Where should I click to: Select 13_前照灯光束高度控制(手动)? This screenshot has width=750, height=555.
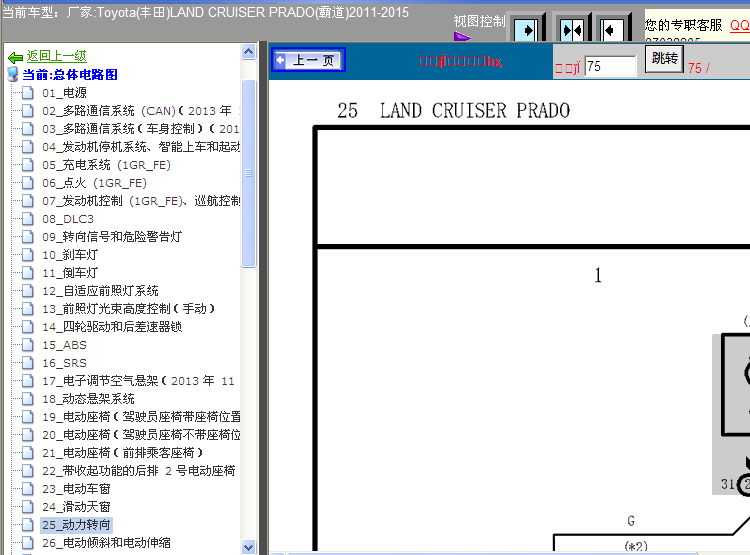click(128, 309)
